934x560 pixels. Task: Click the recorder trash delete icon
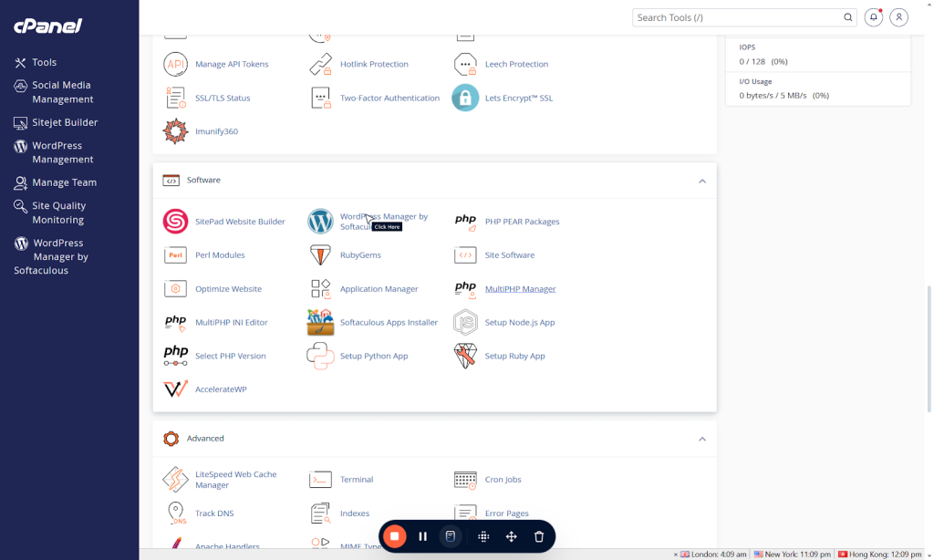[539, 536]
